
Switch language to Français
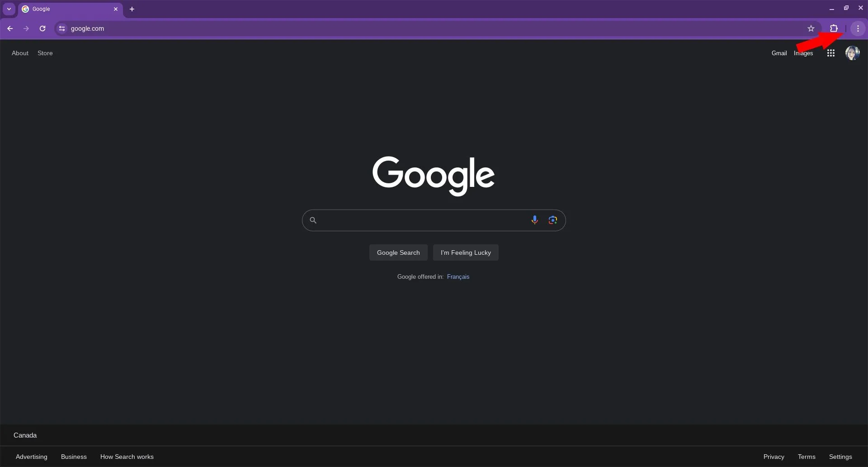[x=458, y=277]
